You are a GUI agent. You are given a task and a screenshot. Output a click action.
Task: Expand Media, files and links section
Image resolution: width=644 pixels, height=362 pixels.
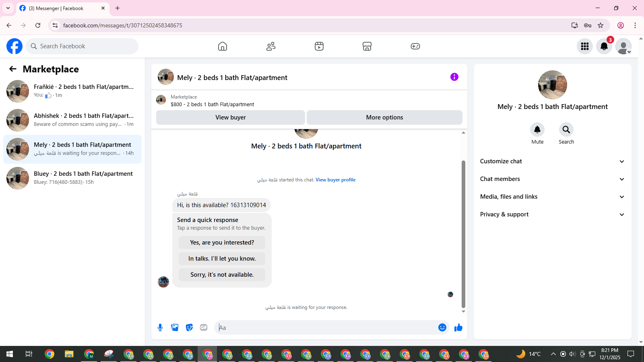click(x=552, y=197)
